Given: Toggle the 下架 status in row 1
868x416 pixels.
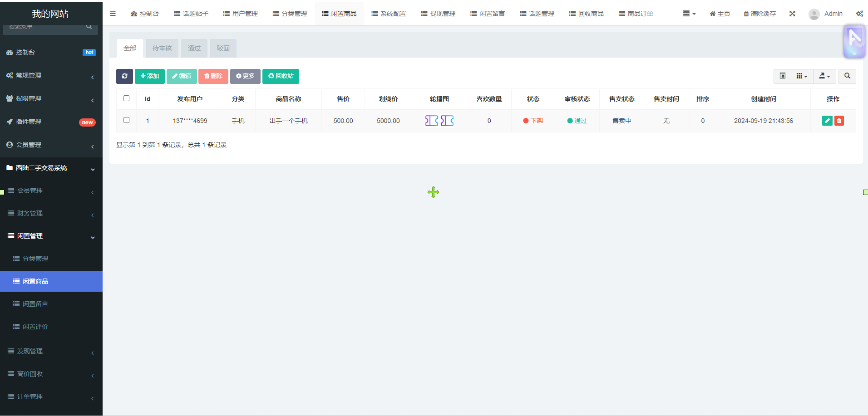Looking at the screenshot, I should point(533,121).
